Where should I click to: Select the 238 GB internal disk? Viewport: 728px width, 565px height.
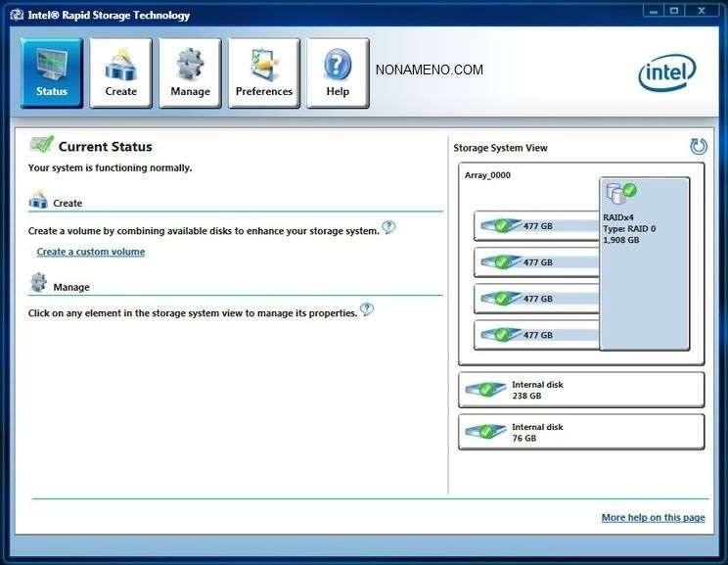(x=580, y=390)
